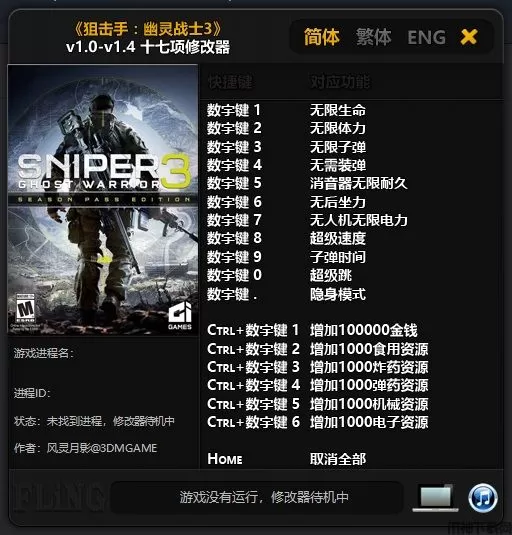512x535 pixels.
Task: Toggle 无限生命 cheat option
Action: (x=338, y=110)
